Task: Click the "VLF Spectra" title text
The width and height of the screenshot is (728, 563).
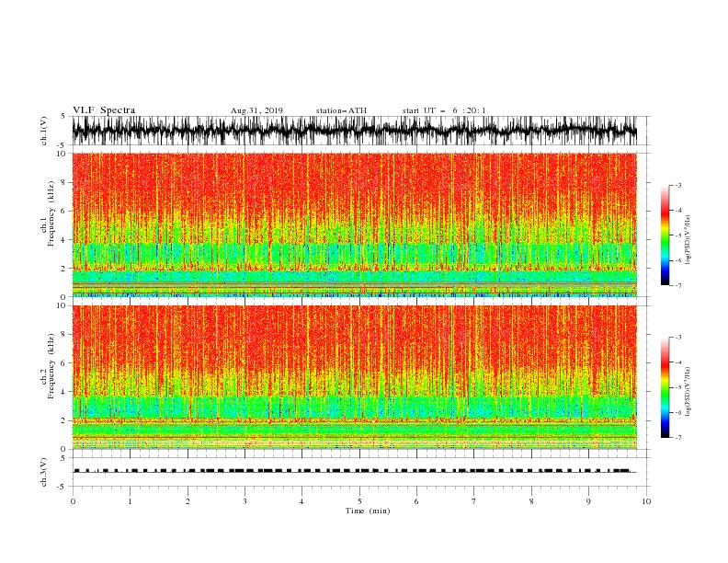Action: pyautogui.click(x=104, y=110)
